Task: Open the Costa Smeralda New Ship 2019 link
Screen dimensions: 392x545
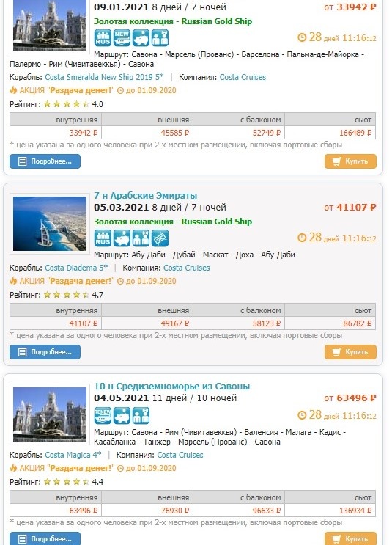Action: pyautogui.click(x=104, y=77)
